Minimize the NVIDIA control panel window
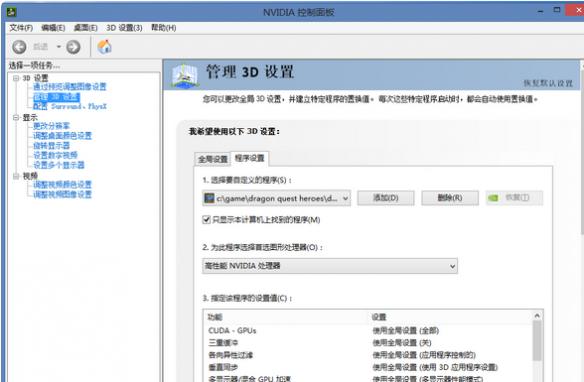This screenshot has width=584, height=382. [x=540, y=12]
